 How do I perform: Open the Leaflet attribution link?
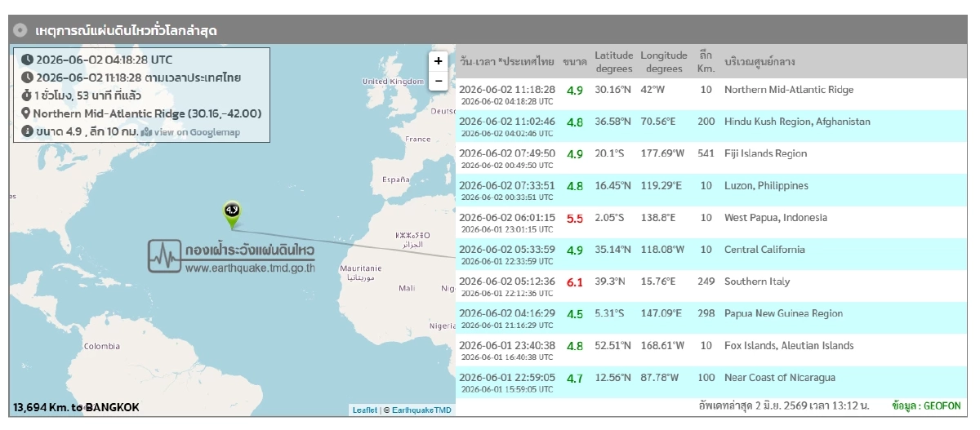click(x=364, y=410)
